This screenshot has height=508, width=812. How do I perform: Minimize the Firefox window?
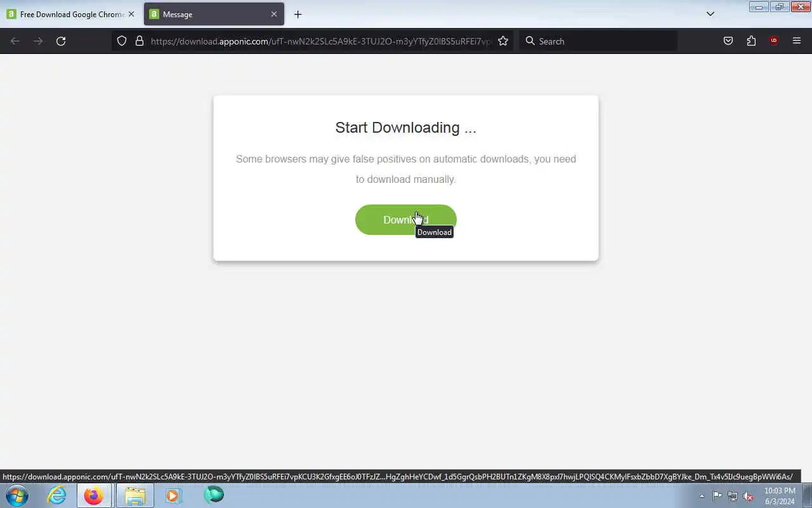pos(759,6)
